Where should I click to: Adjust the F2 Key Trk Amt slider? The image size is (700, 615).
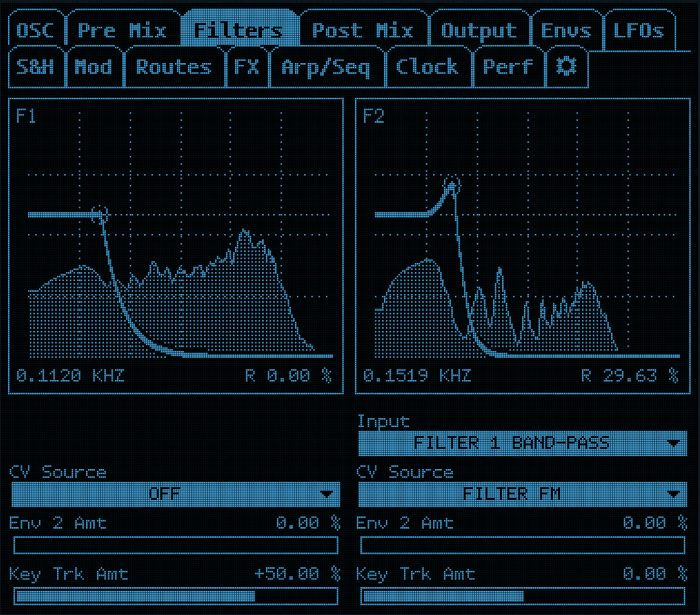point(523,596)
